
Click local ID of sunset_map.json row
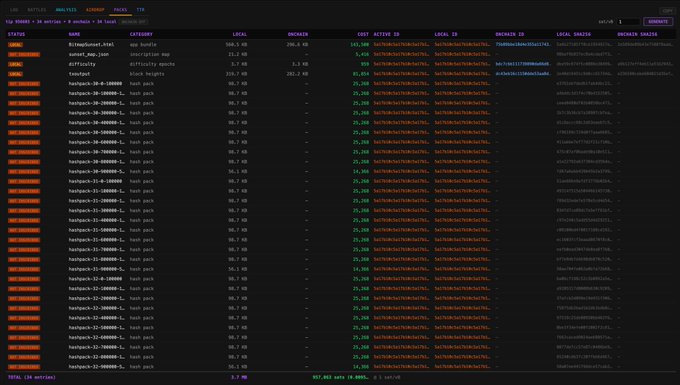[x=462, y=55]
